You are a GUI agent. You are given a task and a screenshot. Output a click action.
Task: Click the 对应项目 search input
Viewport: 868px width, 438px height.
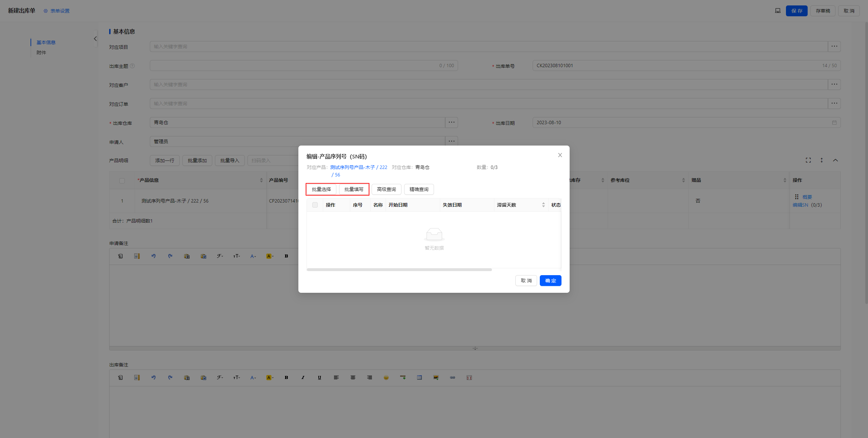point(489,46)
